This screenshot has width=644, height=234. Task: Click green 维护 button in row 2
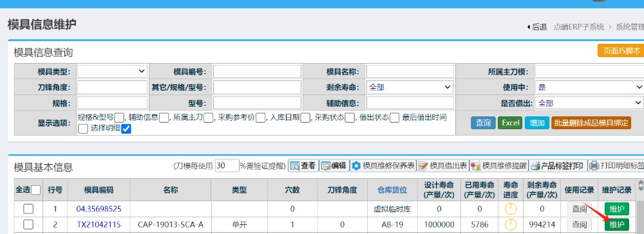pos(616,224)
